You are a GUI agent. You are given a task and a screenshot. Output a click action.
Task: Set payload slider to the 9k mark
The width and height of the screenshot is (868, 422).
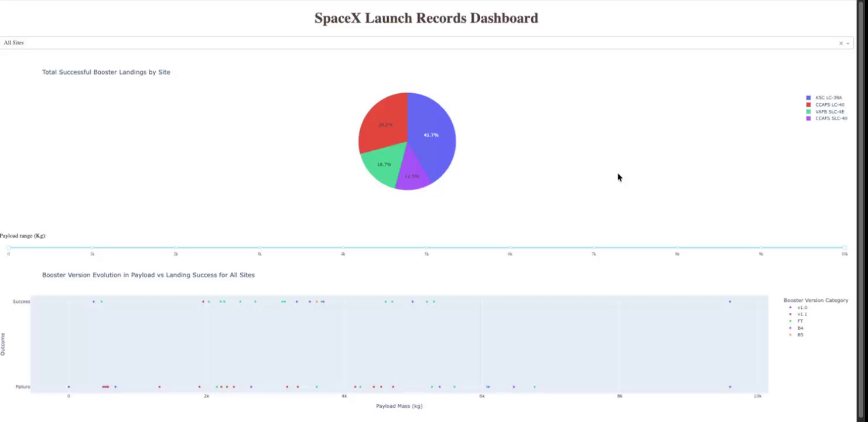(761, 247)
